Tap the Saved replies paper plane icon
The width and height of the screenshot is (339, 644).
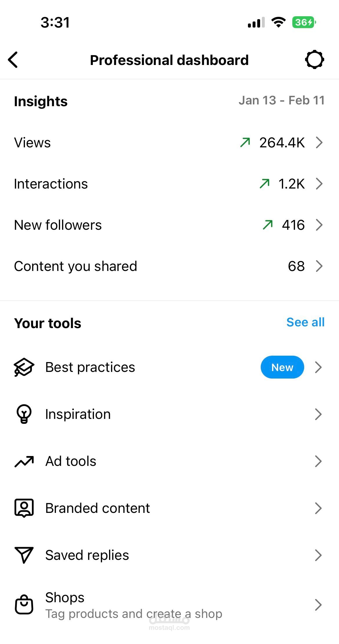tap(24, 555)
